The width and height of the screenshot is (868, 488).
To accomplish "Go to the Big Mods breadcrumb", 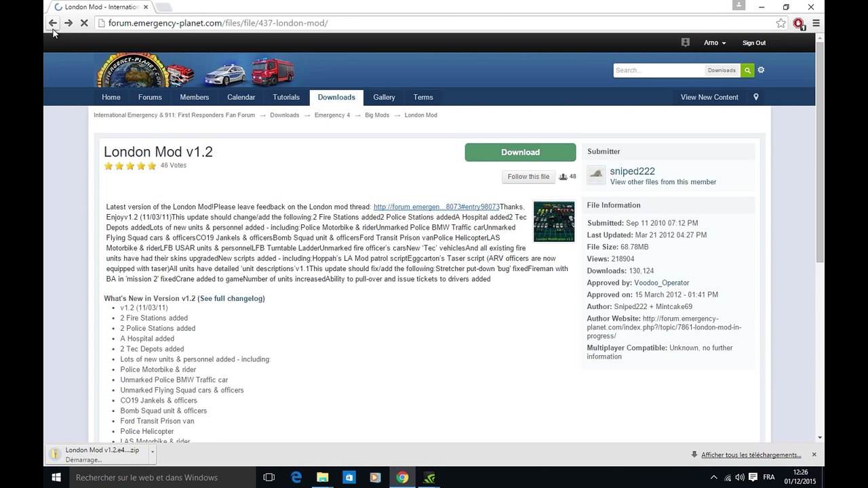I will (x=377, y=115).
